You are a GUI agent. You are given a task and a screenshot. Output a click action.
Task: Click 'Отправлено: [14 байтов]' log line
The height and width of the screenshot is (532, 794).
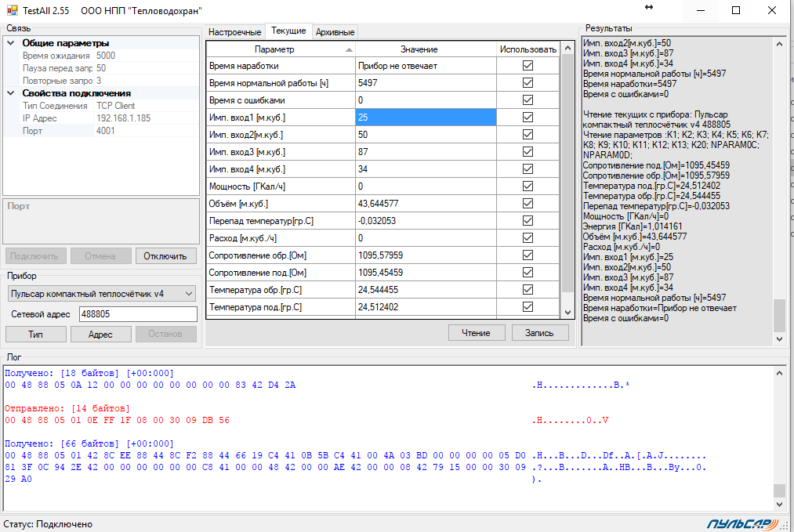[x=67, y=408]
